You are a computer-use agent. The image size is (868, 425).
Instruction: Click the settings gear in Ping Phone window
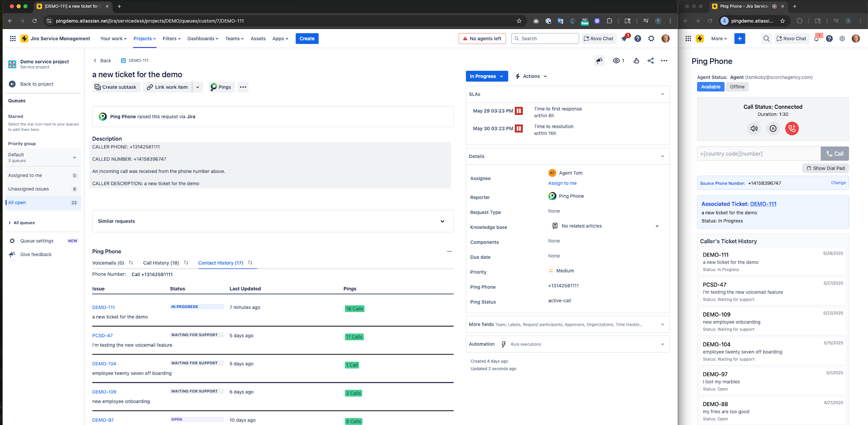(842, 39)
